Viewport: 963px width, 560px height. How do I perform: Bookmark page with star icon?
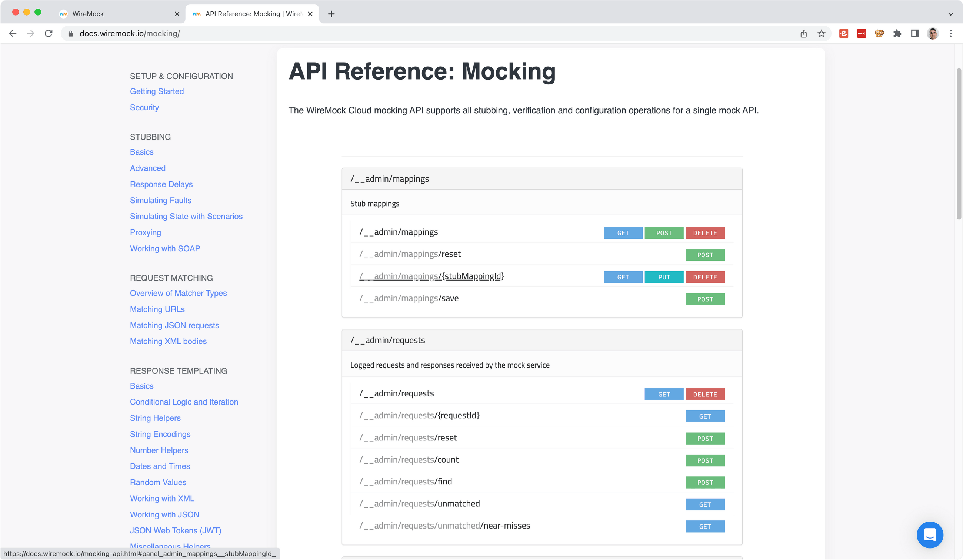[x=821, y=34]
